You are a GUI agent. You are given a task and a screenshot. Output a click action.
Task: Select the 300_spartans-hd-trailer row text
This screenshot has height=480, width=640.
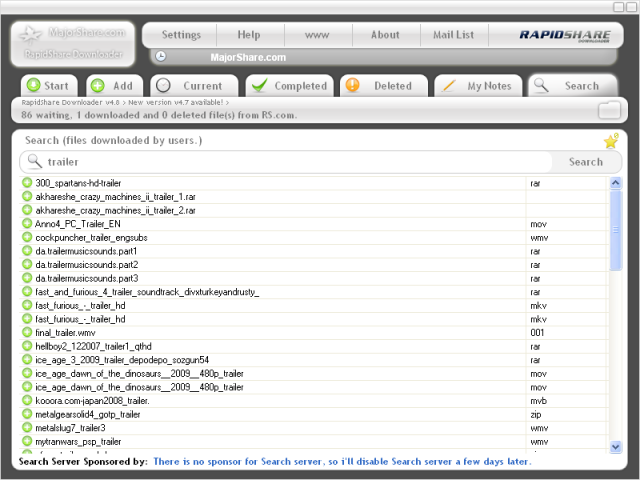[78, 183]
